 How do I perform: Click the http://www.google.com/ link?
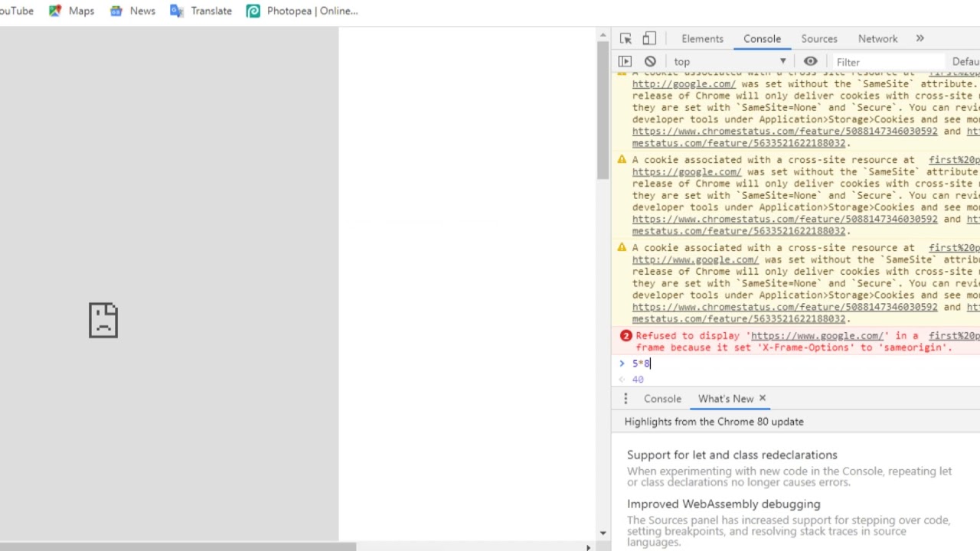click(695, 260)
